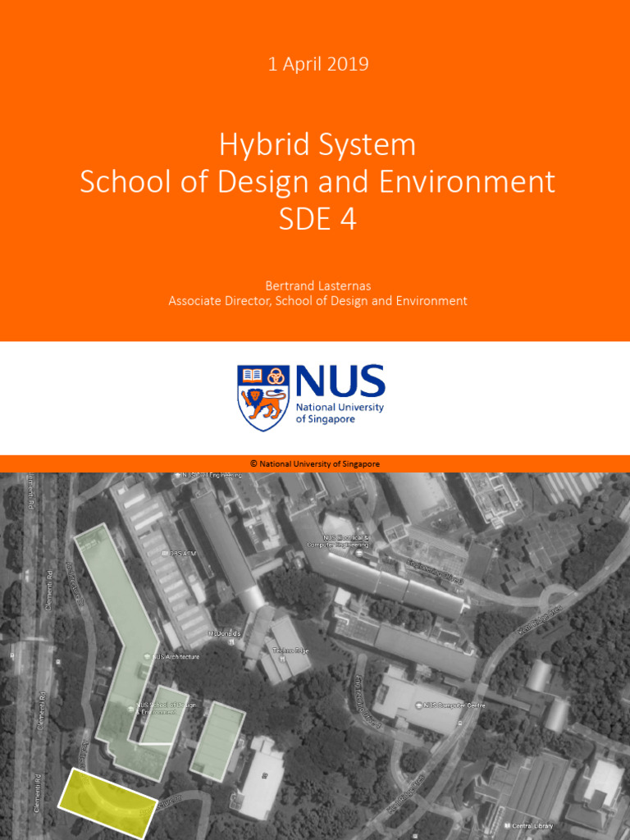This screenshot has width=630, height=840.
Task: Click the standalone green highlighted rectangular building
Action: [x=217, y=741]
